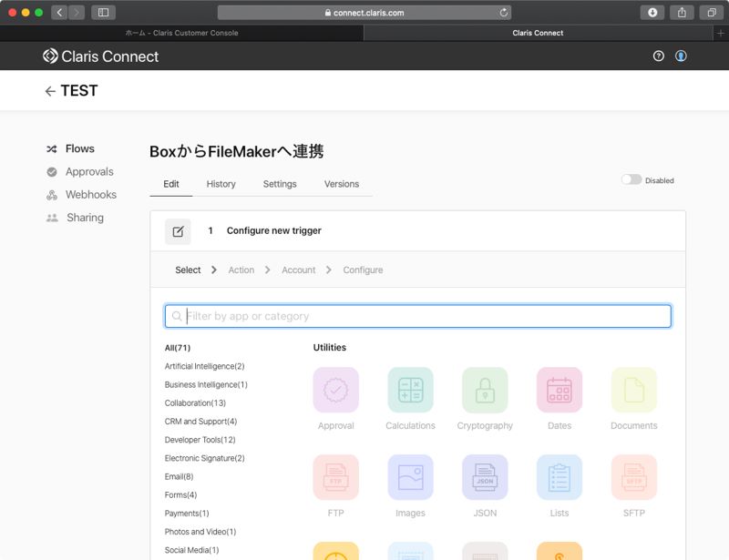Choose the FTP utility icon
Image resolution: width=729 pixels, height=560 pixels.
335,477
